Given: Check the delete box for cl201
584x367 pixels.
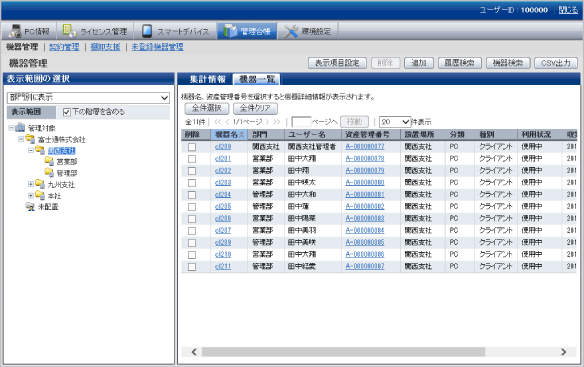Looking at the screenshot, I should (x=192, y=159).
